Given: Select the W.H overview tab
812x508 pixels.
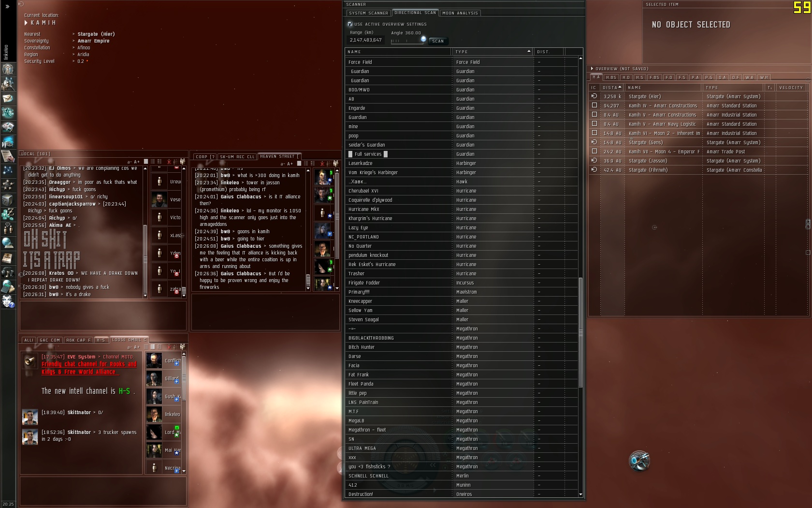Looking at the screenshot, I should [x=764, y=77].
